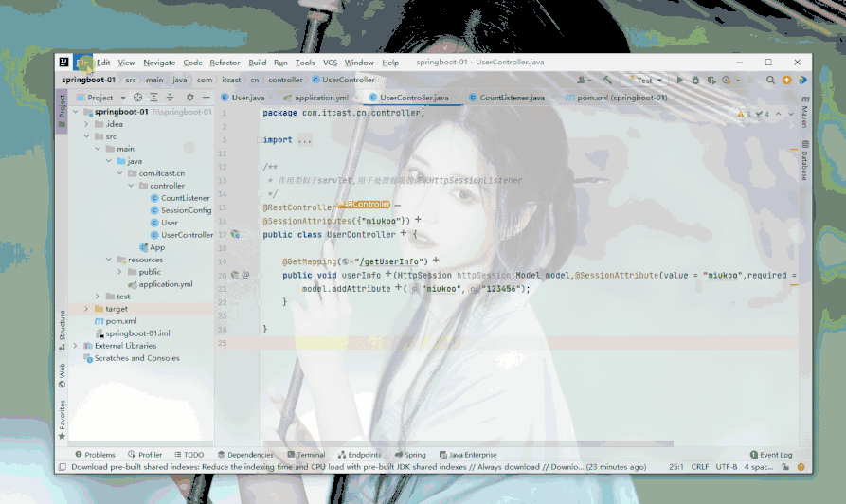Open Search Everywhere magnifier icon
Image resolution: width=846 pixels, height=504 pixels.
click(770, 80)
